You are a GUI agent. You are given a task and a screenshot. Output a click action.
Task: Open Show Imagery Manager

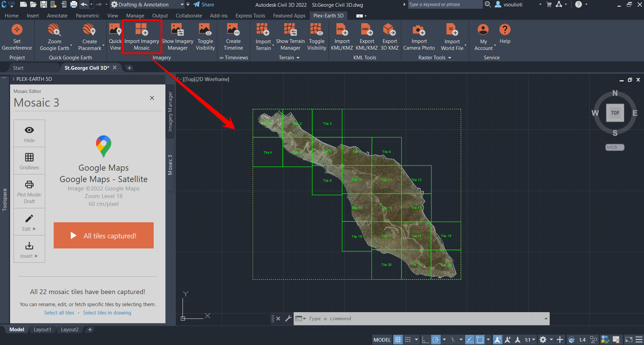click(x=178, y=37)
